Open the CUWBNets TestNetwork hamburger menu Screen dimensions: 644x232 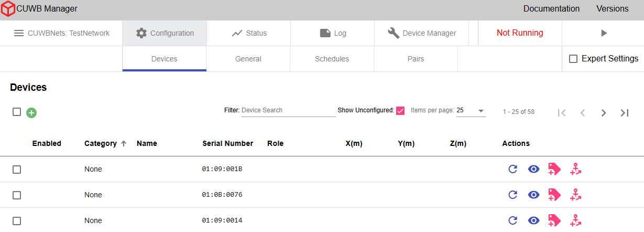(19, 33)
